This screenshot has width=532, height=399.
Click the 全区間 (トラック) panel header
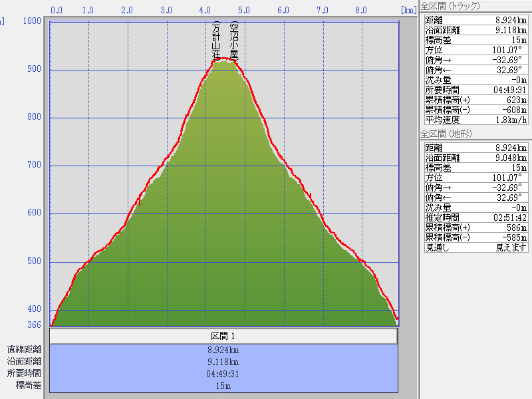coord(453,7)
